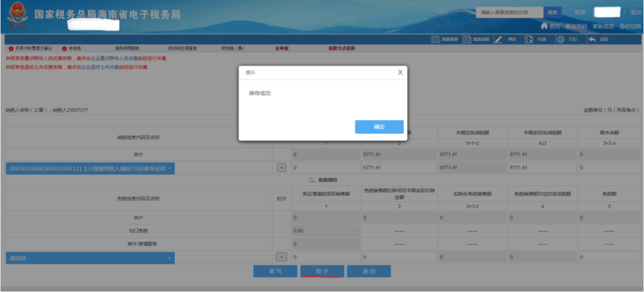This screenshot has height=292, width=644.
Task: Add a row with the plus beside 请选择
Action: (x=281, y=257)
